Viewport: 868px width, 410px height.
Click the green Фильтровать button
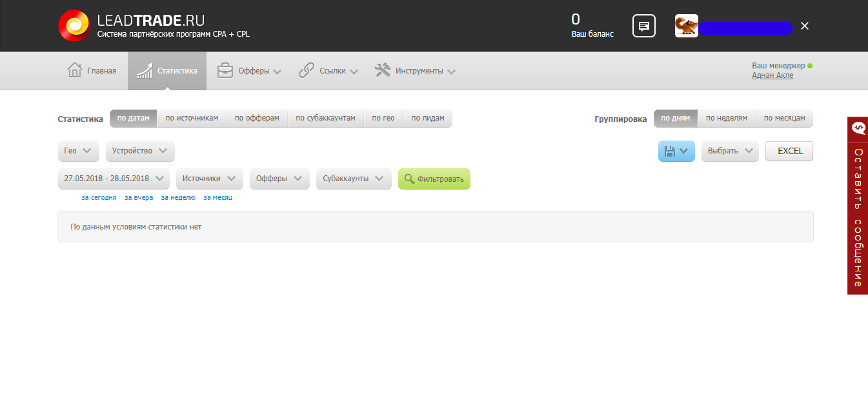434,179
